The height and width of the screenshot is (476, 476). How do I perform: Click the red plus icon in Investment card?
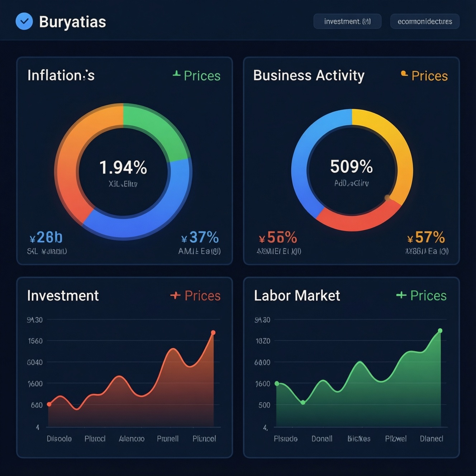coord(175,295)
